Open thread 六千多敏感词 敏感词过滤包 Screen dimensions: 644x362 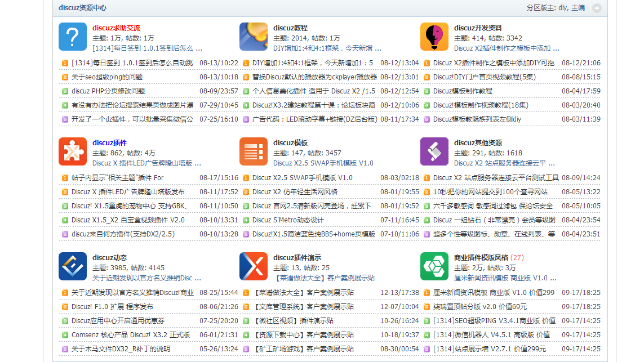493,206
